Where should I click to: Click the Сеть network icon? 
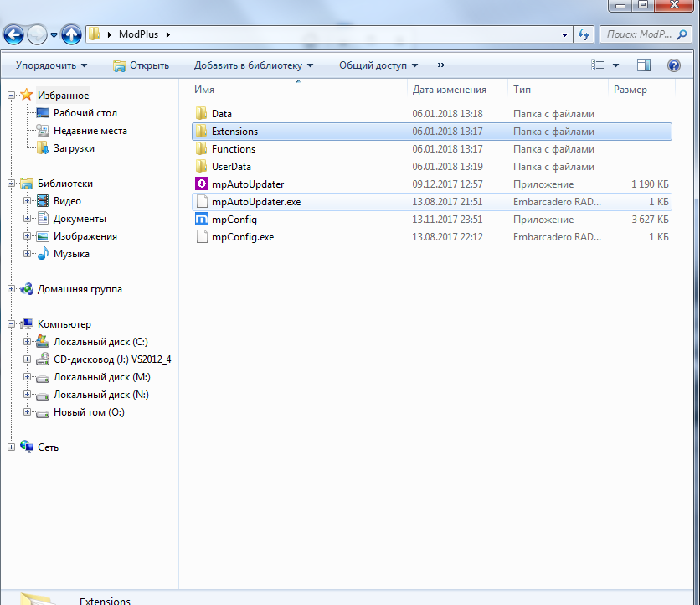[27, 447]
